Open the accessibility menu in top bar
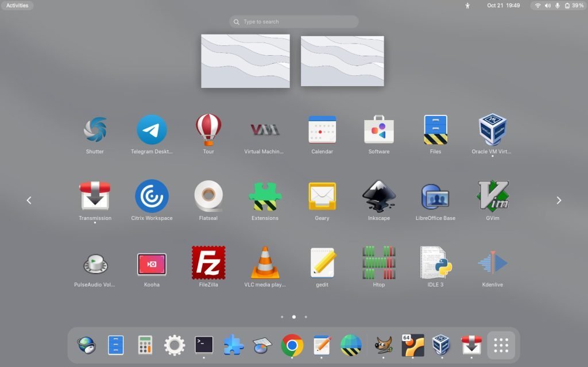The image size is (588, 367). [467, 6]
